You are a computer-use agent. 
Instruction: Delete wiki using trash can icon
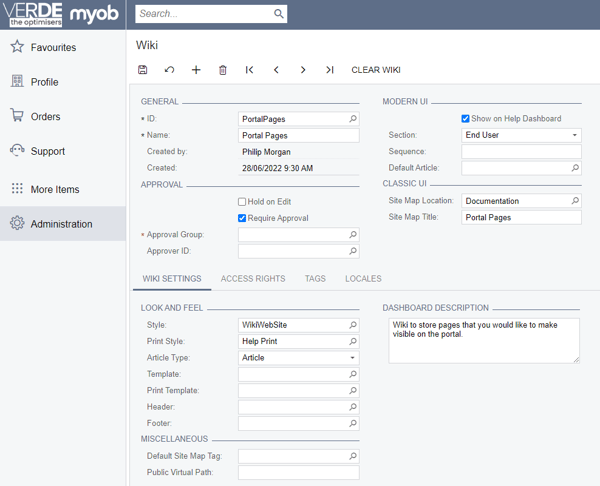click(x=223, y=70)
